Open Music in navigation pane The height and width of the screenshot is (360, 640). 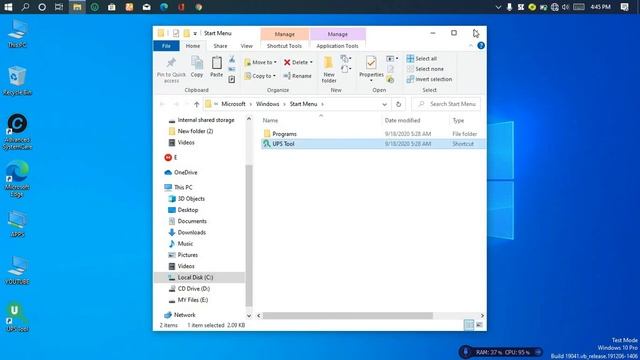point(185,244)
